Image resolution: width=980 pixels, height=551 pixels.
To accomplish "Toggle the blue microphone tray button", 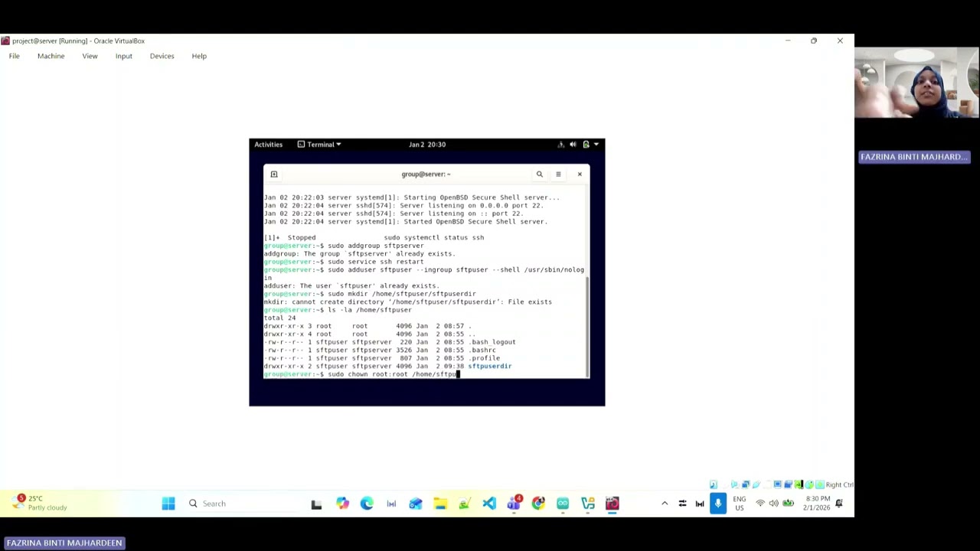I will pyautogui.click(x=717, y=503).
